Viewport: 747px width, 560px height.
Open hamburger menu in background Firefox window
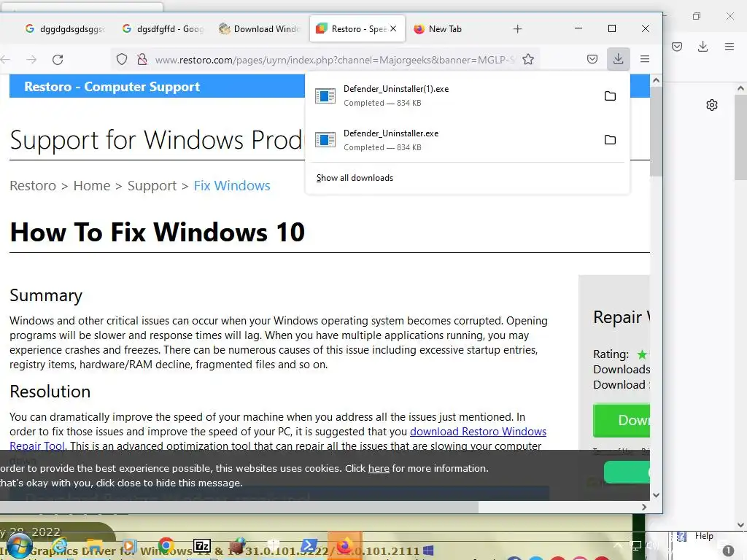729,46
